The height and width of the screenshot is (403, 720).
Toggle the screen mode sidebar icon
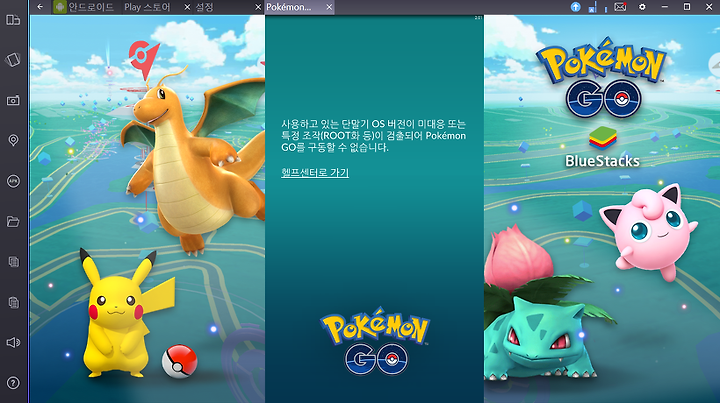pos(13,20)
